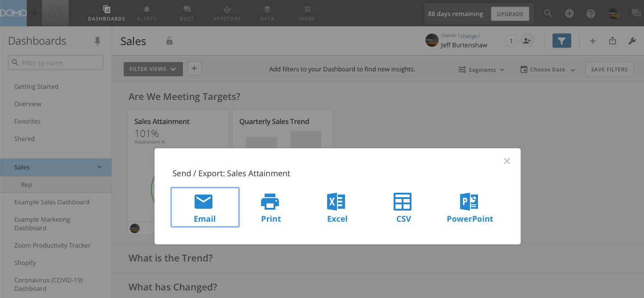644x298 pixels.
Task: Open Alerts in top navigation
Action: tap(147, 13)
